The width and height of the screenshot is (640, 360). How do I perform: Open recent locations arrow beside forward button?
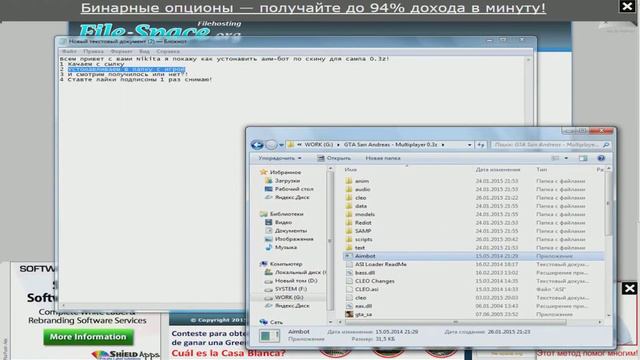281,145
